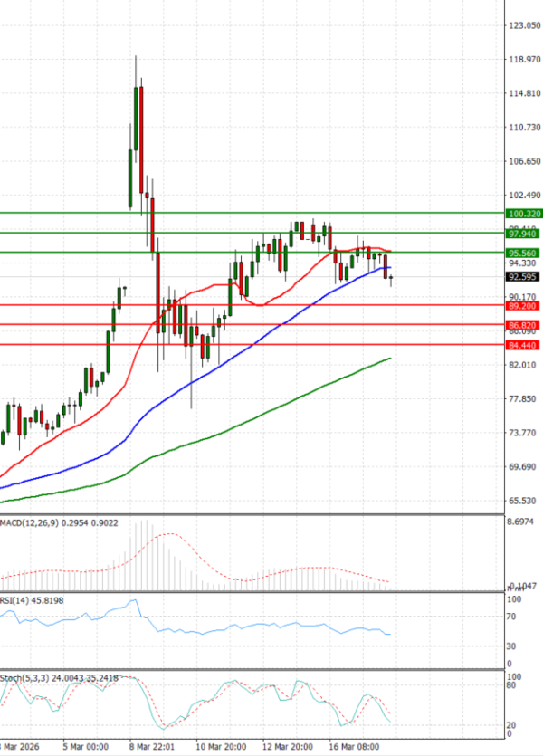Click the 100.320 green resistance price label
The height and width of the screenshot is (756, 543).
point(523,214)
